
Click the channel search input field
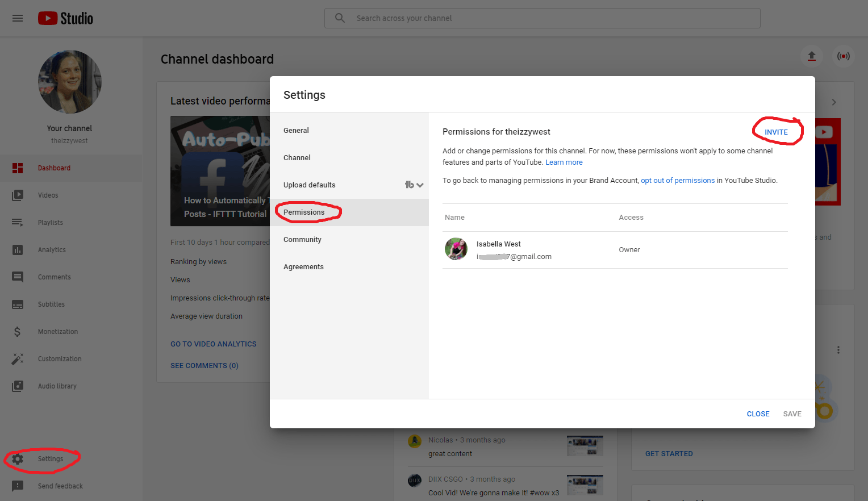[x=541, y=18]
